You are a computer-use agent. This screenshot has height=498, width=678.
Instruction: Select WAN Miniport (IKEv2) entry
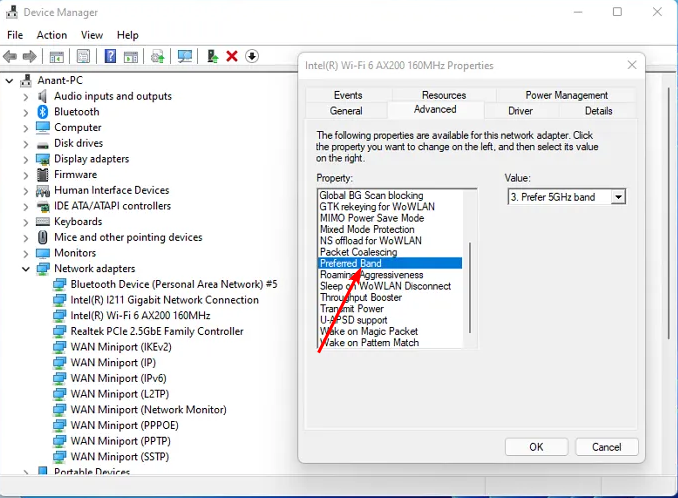(121, 347)
